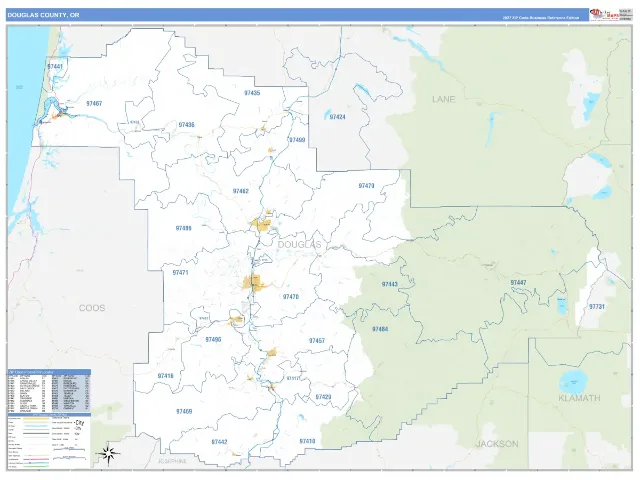Open the map legend box
This screenshot has width=640, height=480.
click(49, 441)
